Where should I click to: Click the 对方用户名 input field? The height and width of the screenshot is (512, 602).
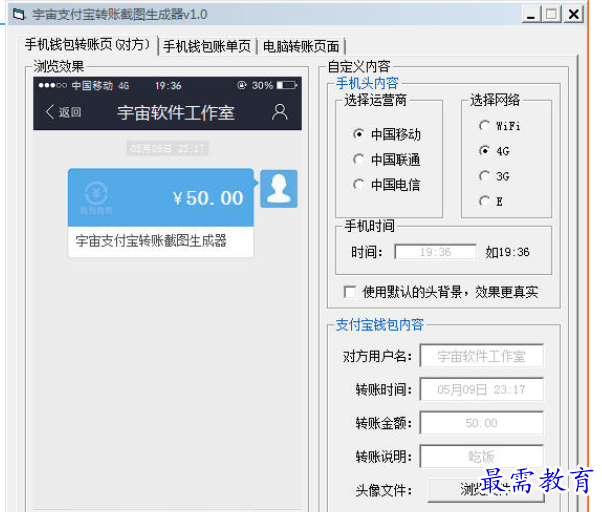pos(481,356)
